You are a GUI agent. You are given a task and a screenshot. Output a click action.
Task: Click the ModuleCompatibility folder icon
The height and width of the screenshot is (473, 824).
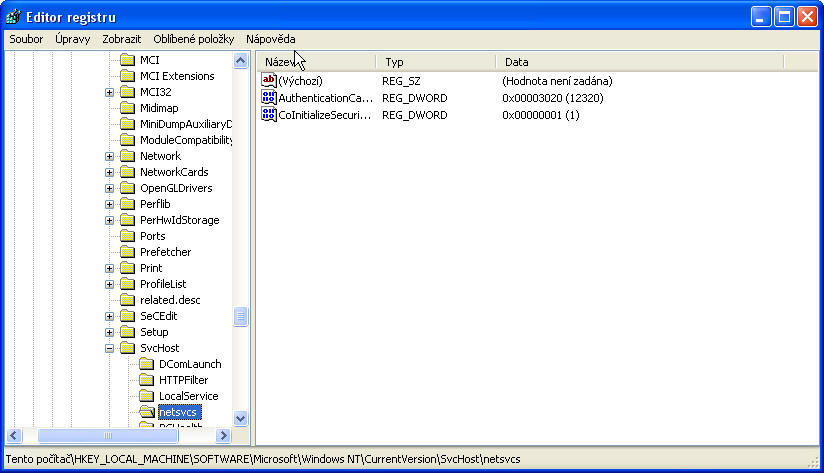[127, 140]
